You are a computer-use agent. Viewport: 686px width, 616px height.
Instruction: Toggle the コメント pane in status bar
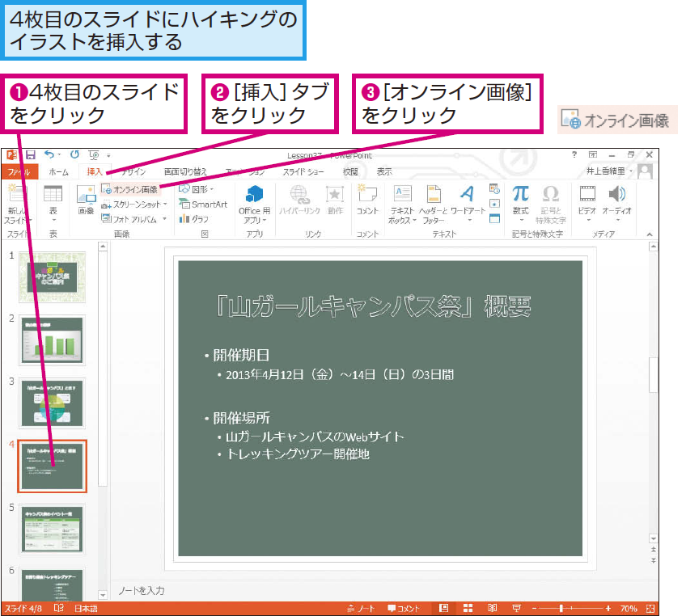[x=404, y=608]
